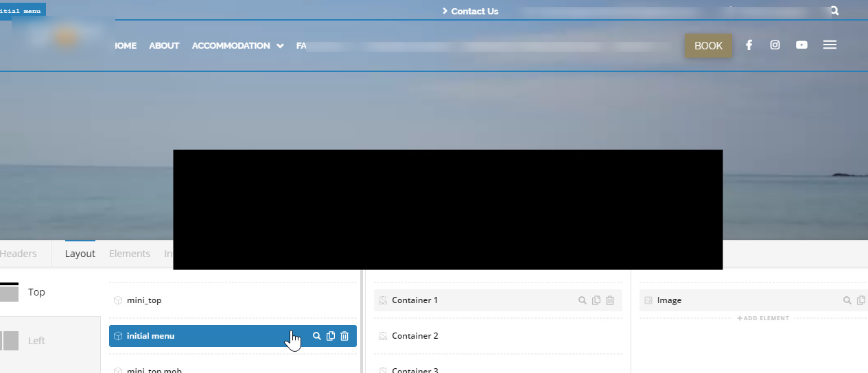The height and width of the screenshot is (373, 868).
Task: Click Add Element below Image
Action: [763, 318]
